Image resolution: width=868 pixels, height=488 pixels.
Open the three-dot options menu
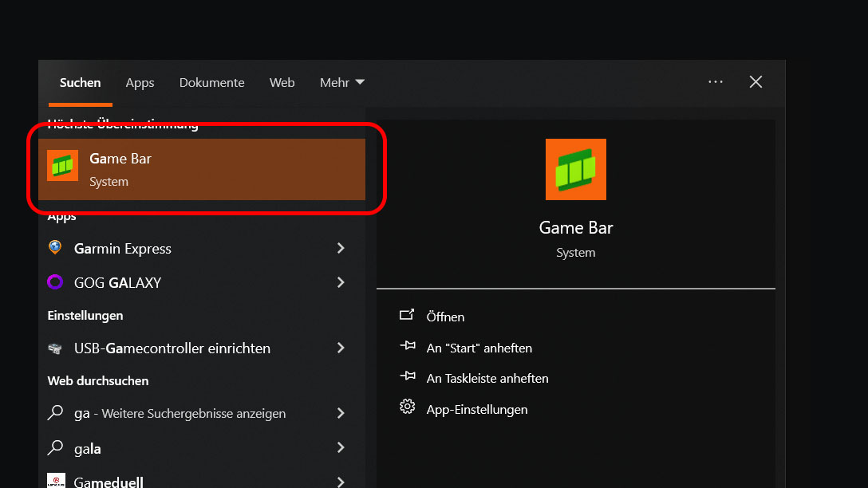pos(715,81)
